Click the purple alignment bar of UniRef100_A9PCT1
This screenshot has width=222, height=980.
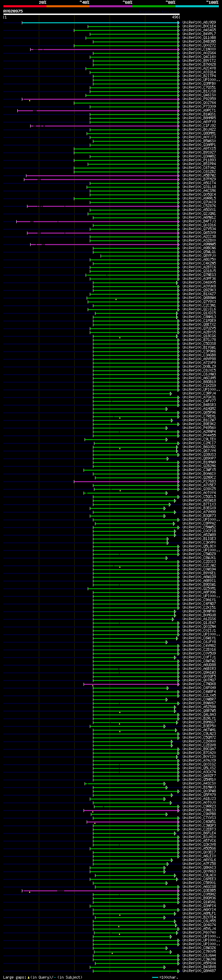click(x=98, y=111)
